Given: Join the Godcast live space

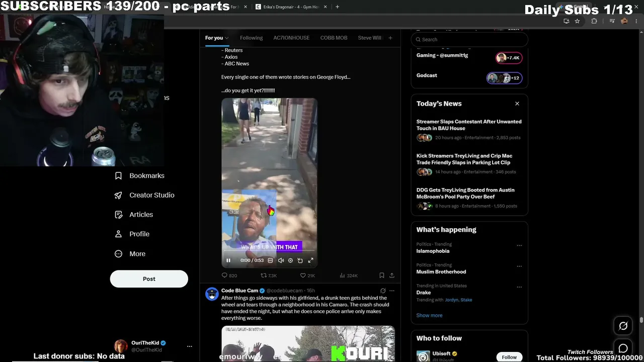Looking at the screenshot, I should pyautogui.click(x=469, y=77).
